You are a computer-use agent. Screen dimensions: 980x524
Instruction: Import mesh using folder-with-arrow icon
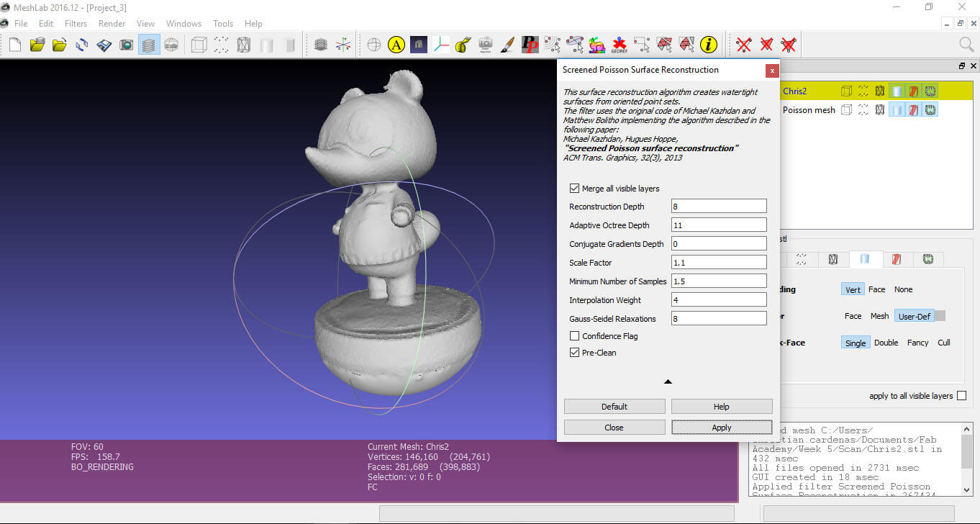60,45
